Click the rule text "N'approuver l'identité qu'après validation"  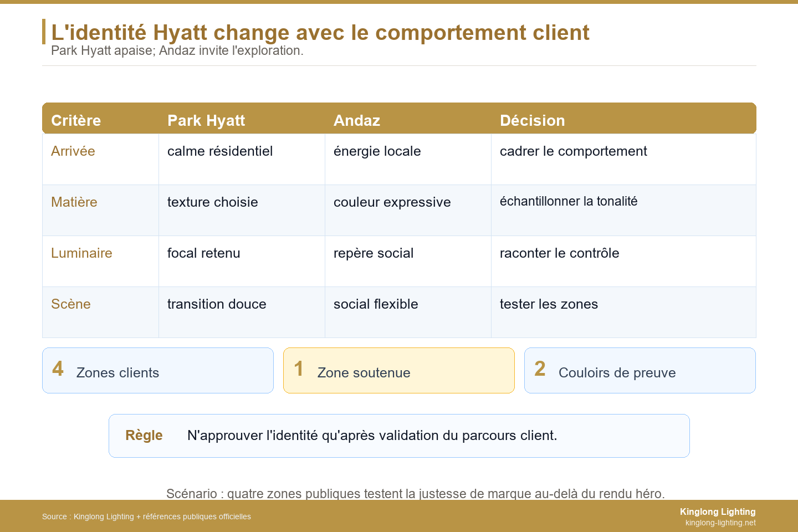[372, 436]
